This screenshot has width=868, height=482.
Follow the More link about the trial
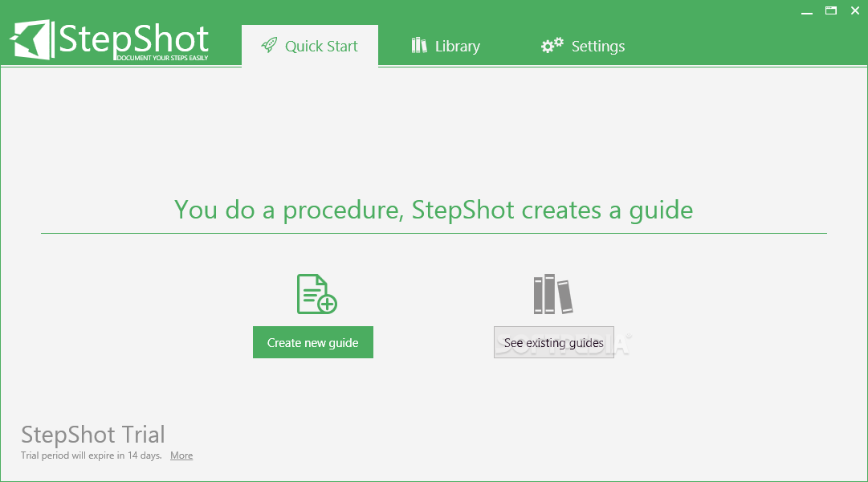[181, 455]
